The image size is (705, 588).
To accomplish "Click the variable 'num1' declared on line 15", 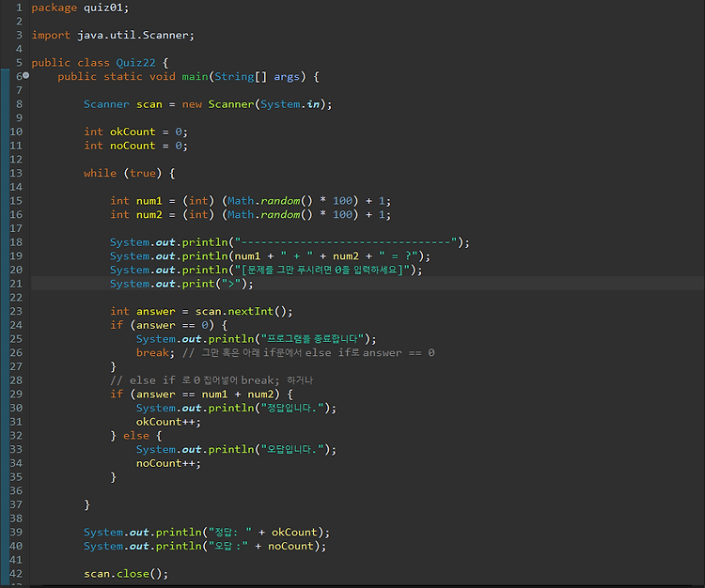I will point(149,201).
